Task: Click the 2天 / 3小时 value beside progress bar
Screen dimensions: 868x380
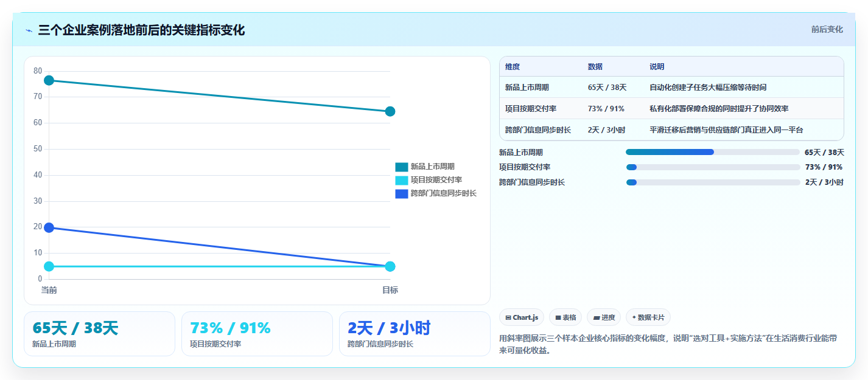Action: click(x=824, y=182)
